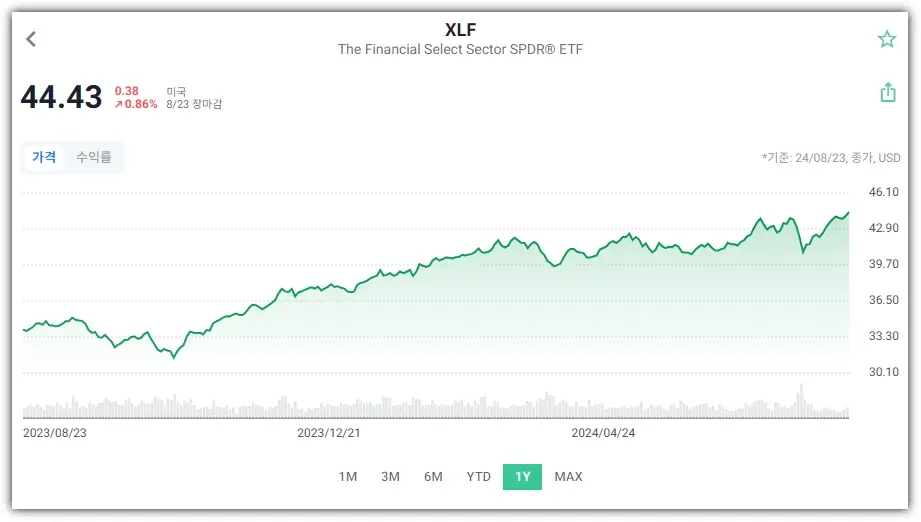Switch to the 수익률 chart view
Screen dimensions: 921x522
tap(94, 157)
